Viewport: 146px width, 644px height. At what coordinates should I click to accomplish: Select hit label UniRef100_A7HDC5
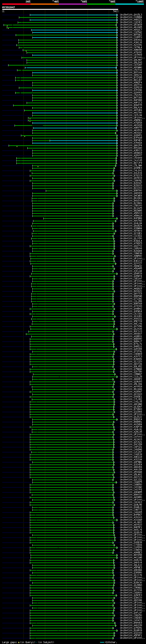pos(131,244)
